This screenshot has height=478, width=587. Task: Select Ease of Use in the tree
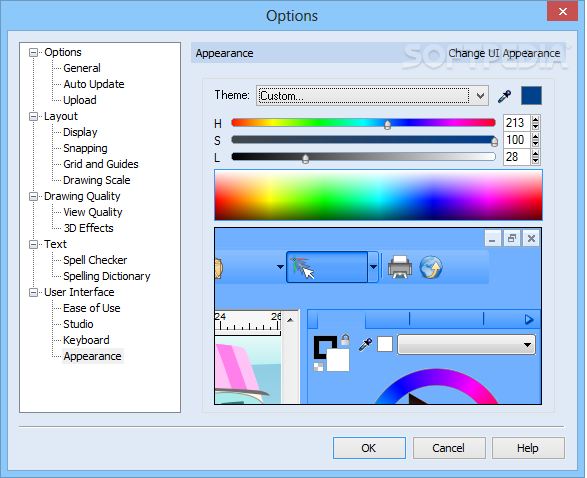point(92,308)
